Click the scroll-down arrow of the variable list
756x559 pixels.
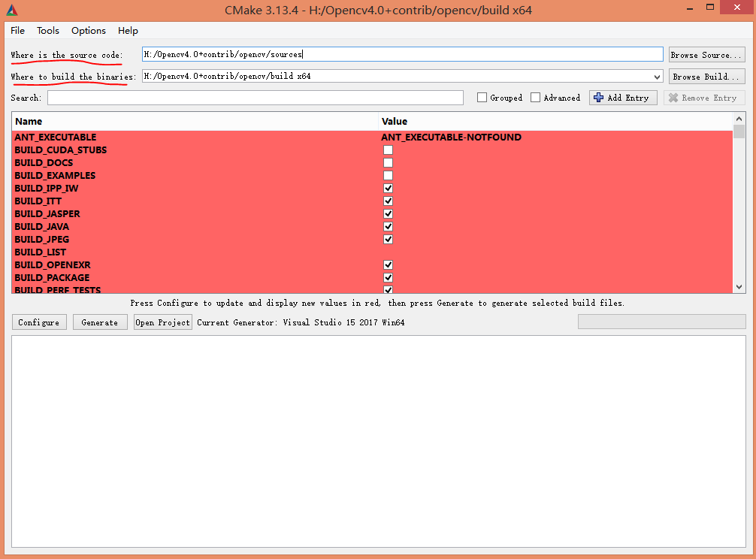click(739, 287)
